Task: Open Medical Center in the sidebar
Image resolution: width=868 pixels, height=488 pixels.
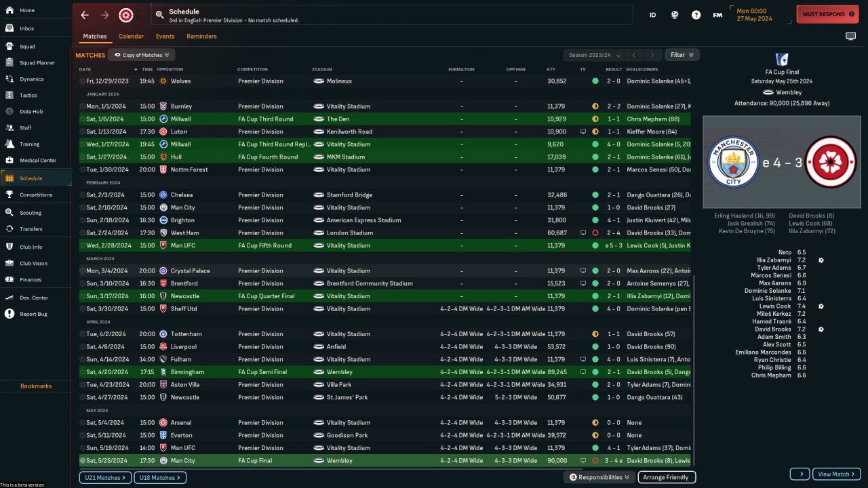Action: [x=36, y=160]
